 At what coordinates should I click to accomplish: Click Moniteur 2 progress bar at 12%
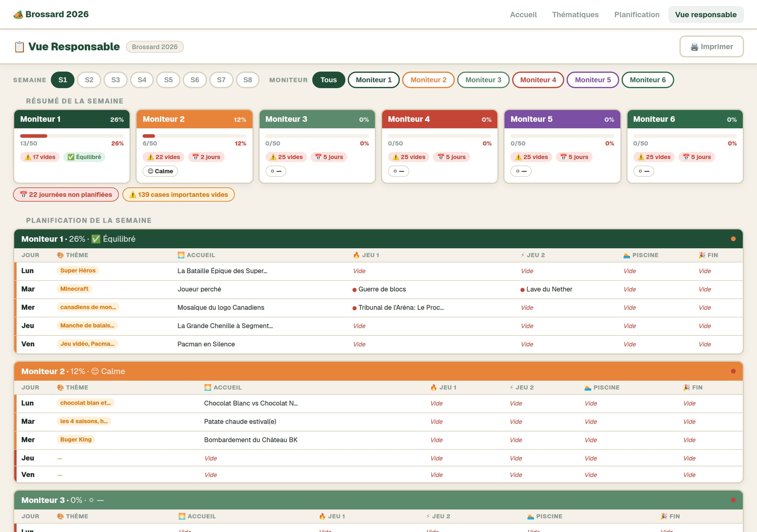[195, 136]
